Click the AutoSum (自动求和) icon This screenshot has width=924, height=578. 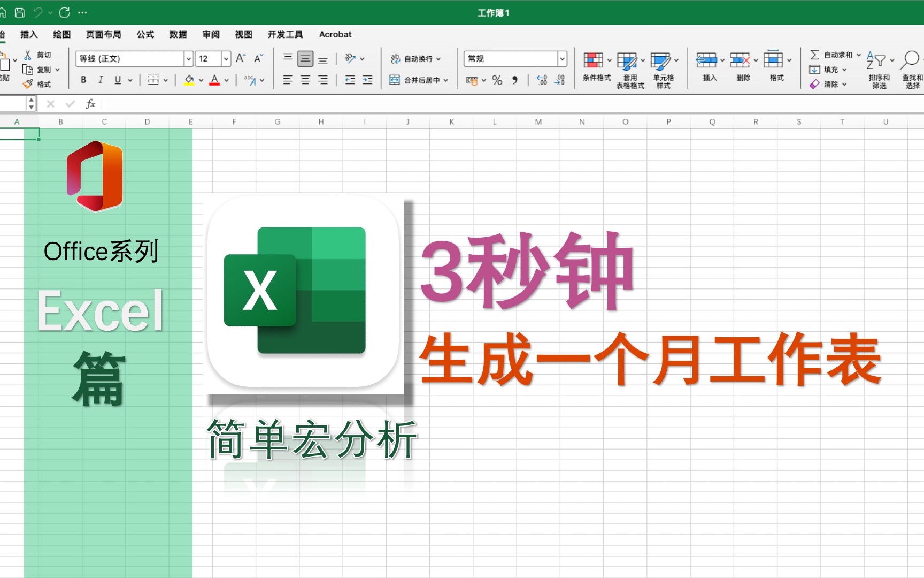click(x=816, y=55)
